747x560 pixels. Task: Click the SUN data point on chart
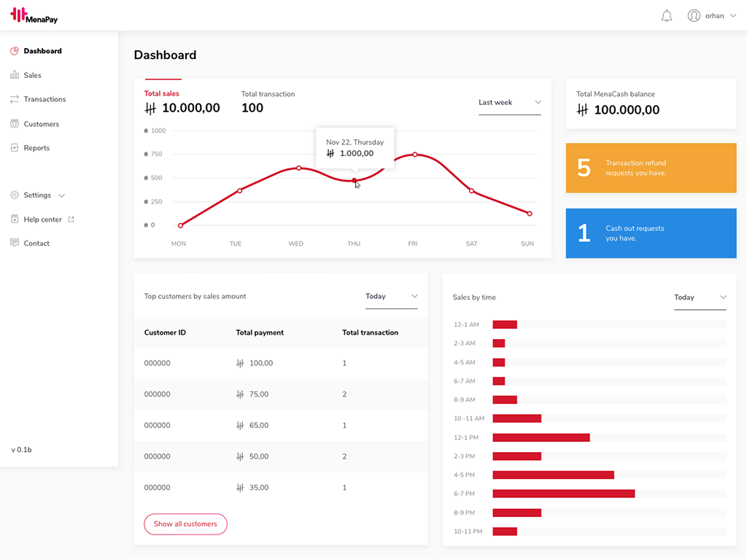tap(530, 214)
